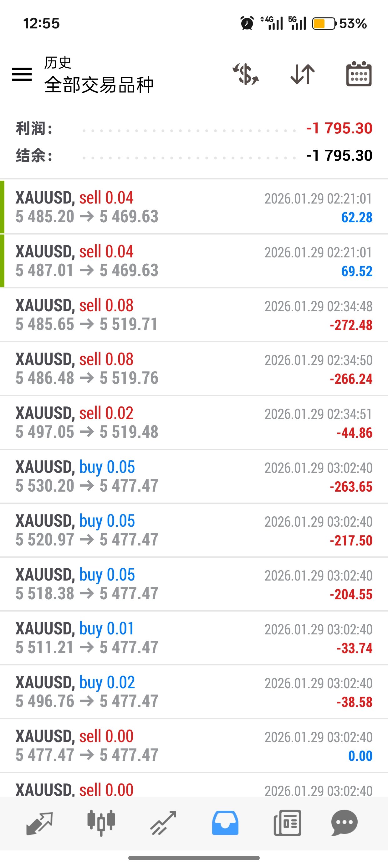Go to the Trade tab
The height and width of the screenshot is (868, 388).
click(x=163, y=823)
